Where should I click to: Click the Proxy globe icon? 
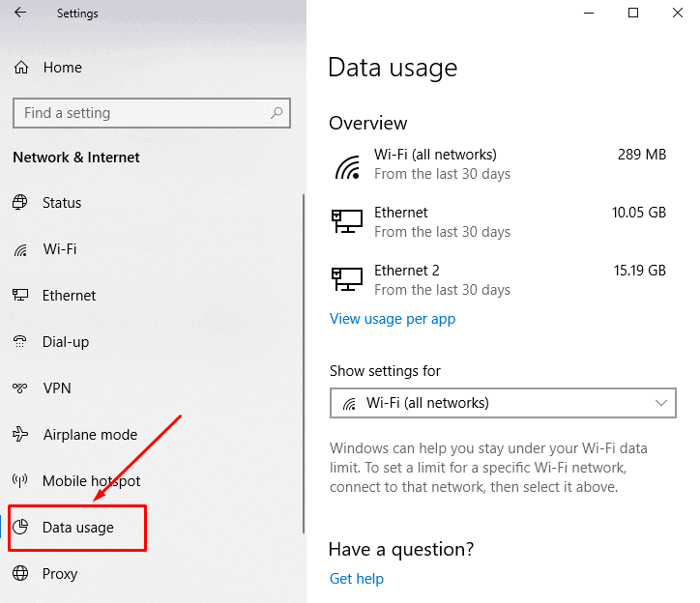pyautogui.click(x=20, y=573)
